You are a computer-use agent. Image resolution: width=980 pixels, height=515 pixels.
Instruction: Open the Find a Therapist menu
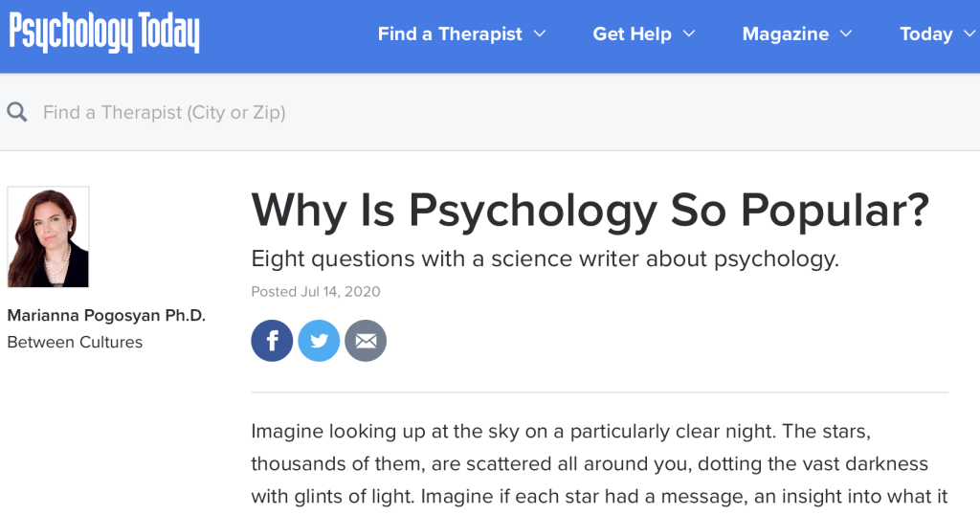click(450, 34)
